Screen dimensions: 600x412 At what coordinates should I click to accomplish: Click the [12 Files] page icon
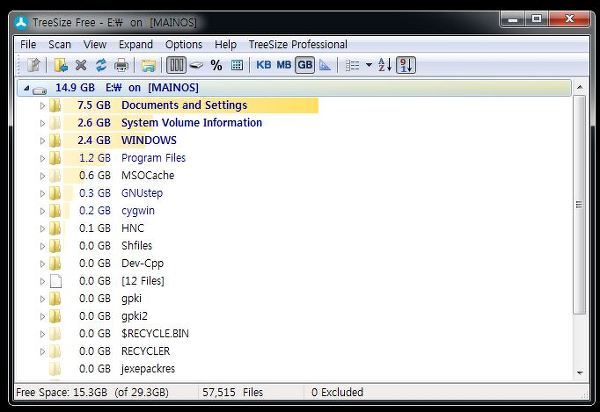[x=56, y=281]
